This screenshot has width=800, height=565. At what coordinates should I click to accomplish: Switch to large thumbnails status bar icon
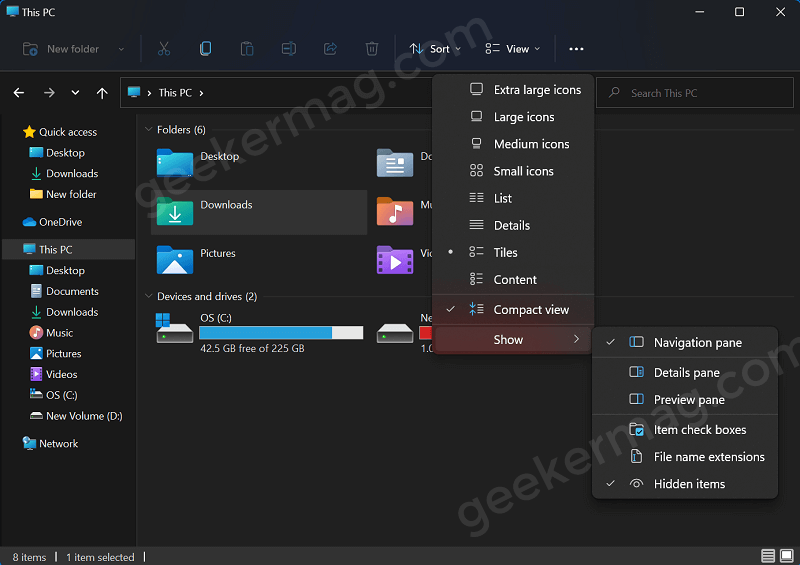[786, 556]
